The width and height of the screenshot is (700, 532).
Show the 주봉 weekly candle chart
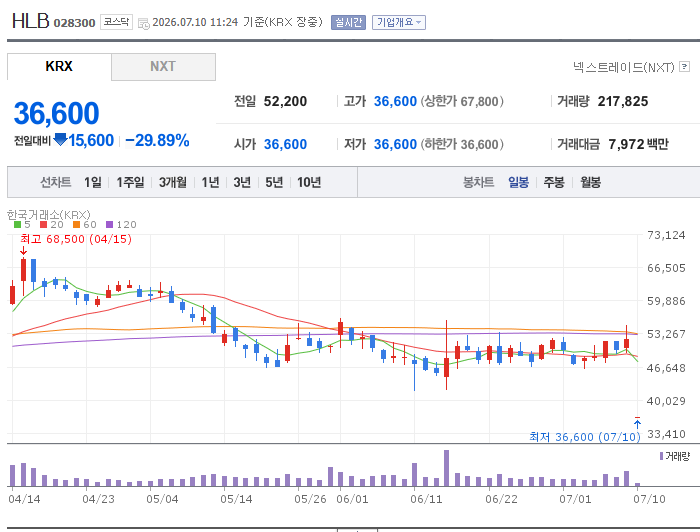click(554, 182)
